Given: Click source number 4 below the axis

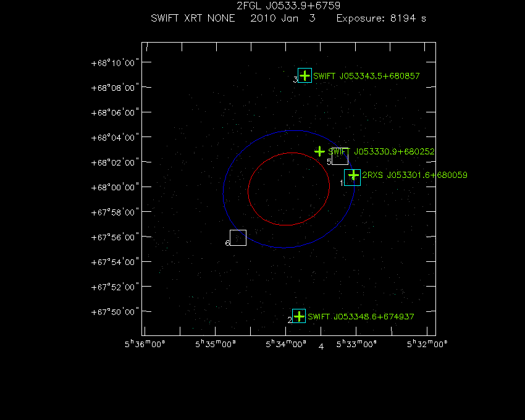Looking at the screenshot, I should click(x=321, y=346).
